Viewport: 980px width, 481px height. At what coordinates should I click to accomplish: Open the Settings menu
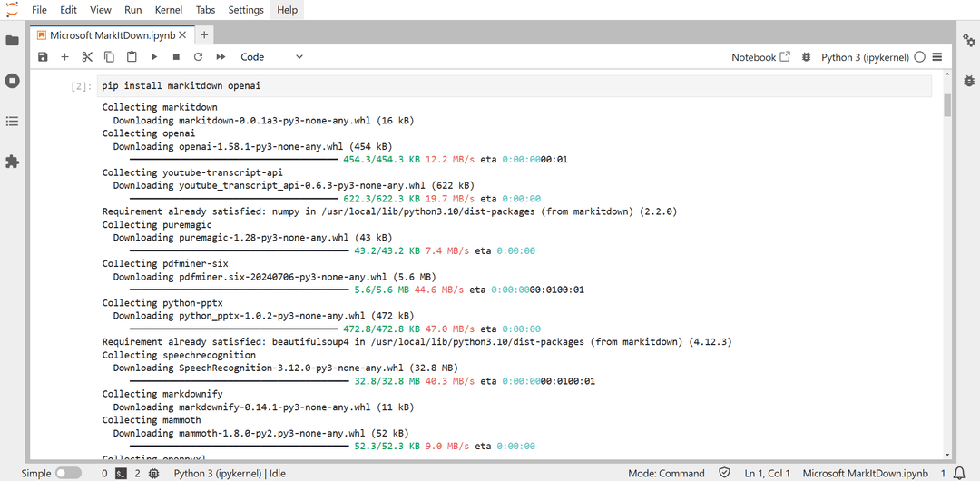(248, 10)
